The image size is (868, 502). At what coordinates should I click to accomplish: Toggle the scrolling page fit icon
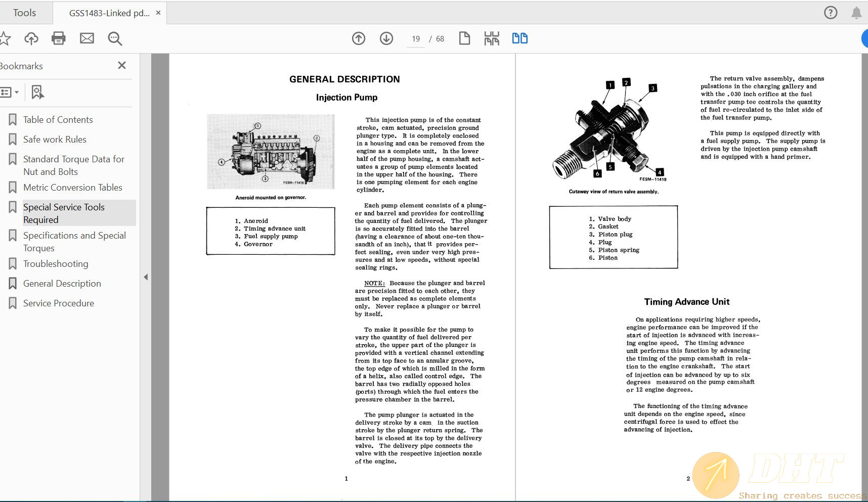(492, 38)
